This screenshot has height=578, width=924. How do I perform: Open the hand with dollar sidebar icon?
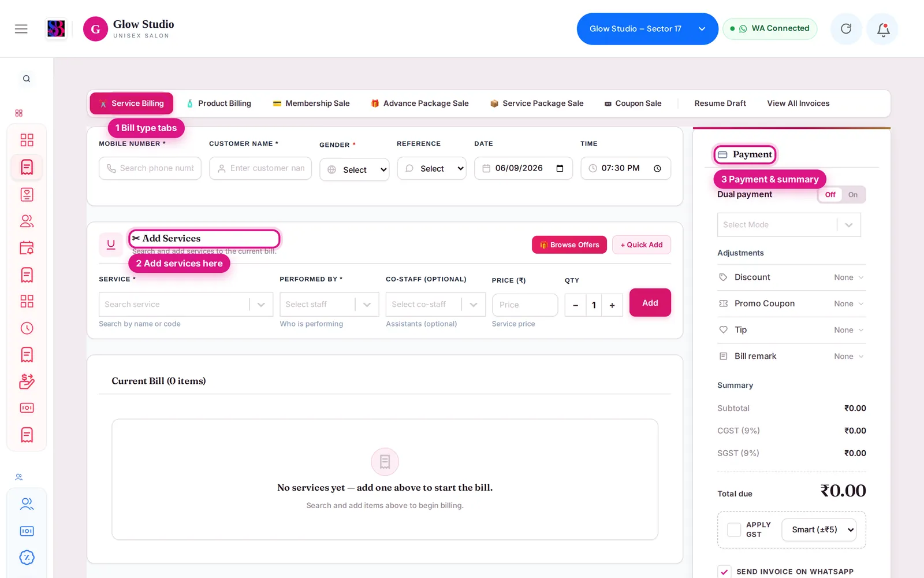click(x=27, y=381)
